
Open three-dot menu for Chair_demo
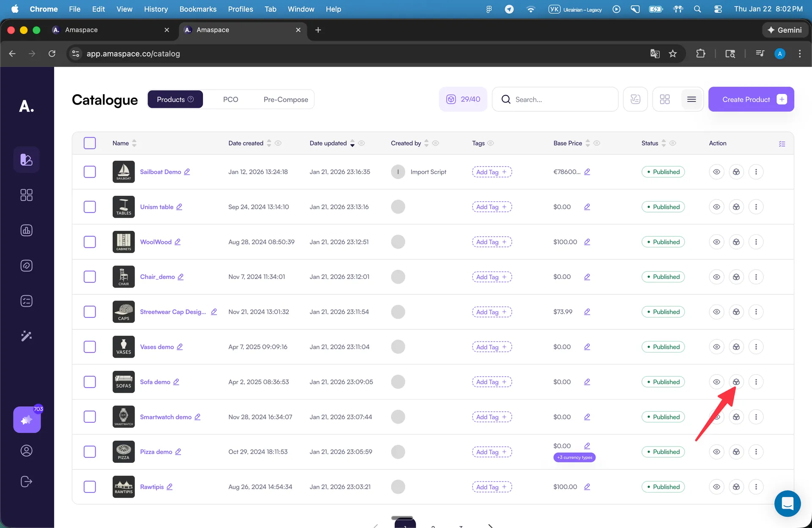[756, 277]
